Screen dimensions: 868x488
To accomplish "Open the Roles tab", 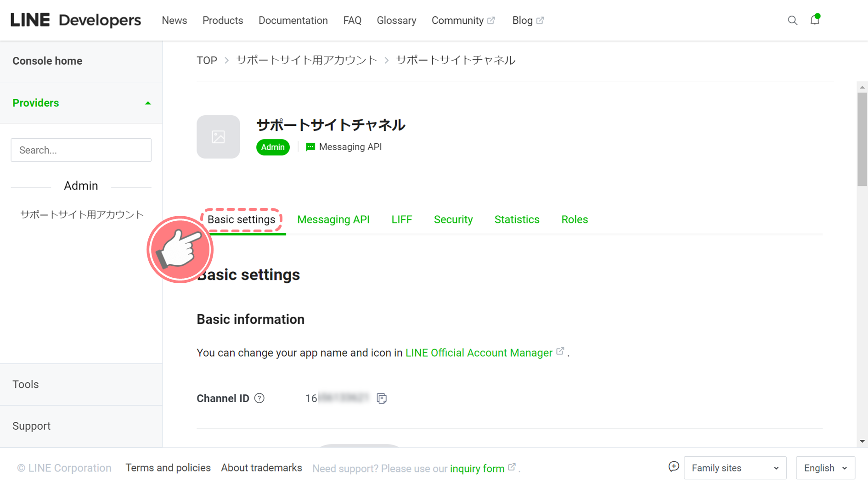I will coord(575,219).
